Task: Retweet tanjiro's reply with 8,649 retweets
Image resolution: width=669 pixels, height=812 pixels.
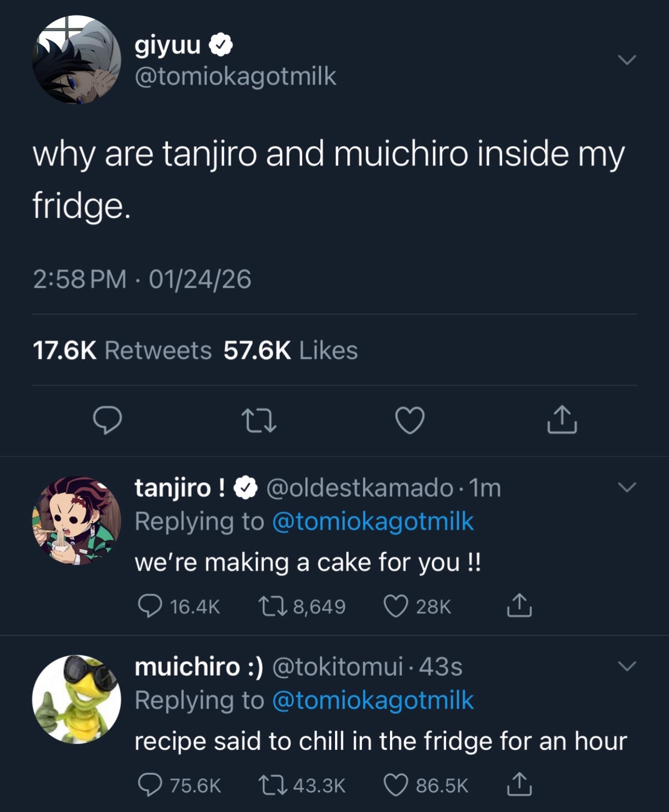Action: (x=302, y=606)
